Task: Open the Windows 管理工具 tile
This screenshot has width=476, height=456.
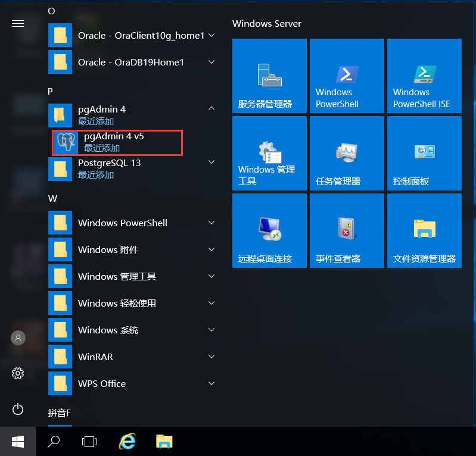Action: (x=269, y=153)
